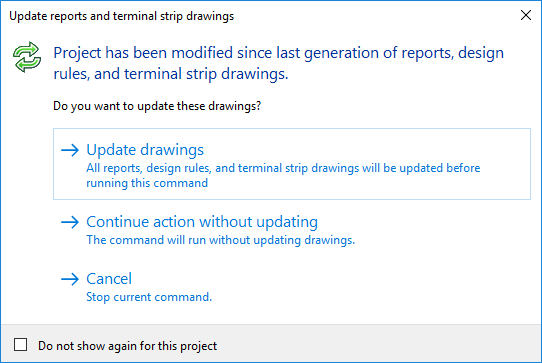
Task: Click the 'running this command' line under Update drawings
Action: click(x=147, y=183)
